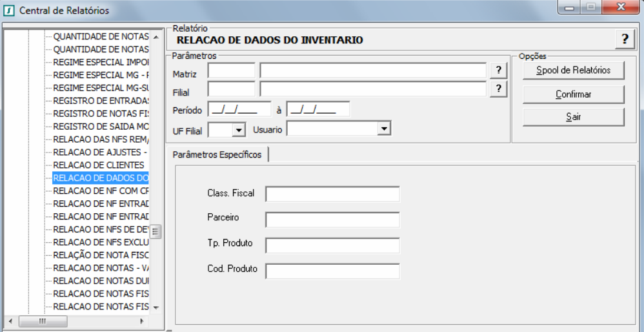Image resolution: width=644 pixels, height=332 pixels.
Task: Select RELACAO DE NFS EXCLU report
Action: coord(101,242)
